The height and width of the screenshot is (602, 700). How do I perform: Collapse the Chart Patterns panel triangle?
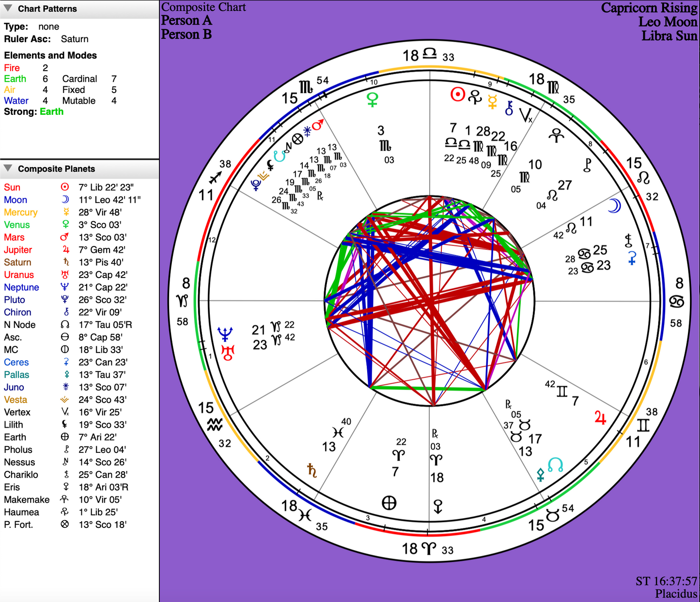point(8,8)
